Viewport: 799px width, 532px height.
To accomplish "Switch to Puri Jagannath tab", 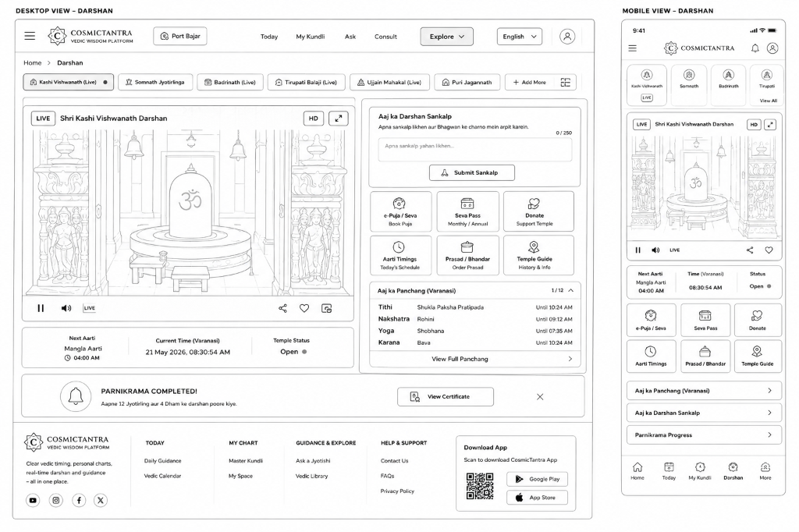I will click(x=467, y=82).
